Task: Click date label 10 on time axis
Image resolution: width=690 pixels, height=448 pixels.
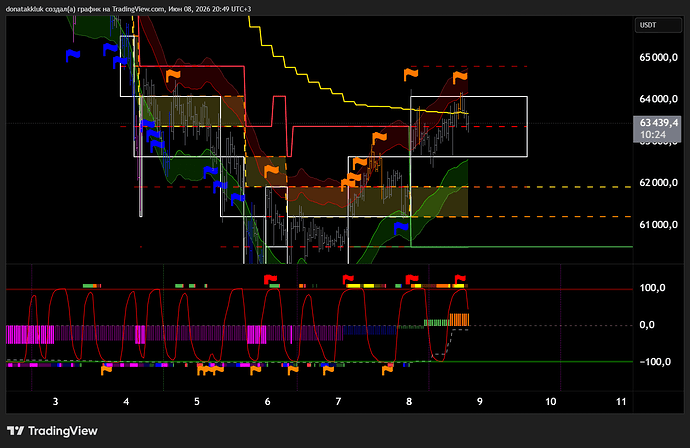Action: [x=551, y=401]
